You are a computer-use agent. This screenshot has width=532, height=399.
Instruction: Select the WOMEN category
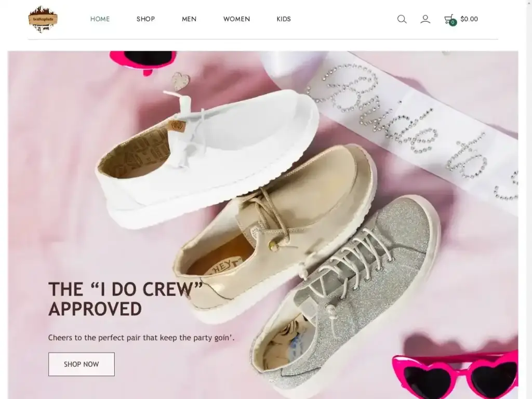[x=236, y=19]
